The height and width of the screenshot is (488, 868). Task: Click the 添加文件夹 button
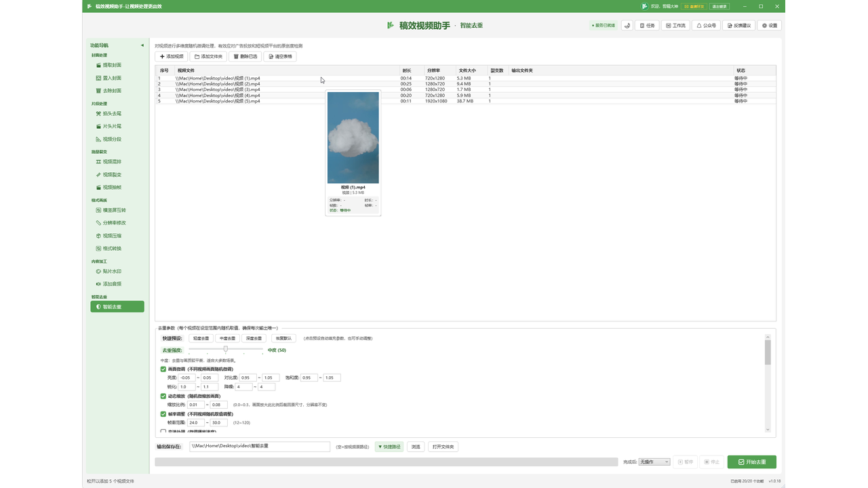click(x=208, y=56)
